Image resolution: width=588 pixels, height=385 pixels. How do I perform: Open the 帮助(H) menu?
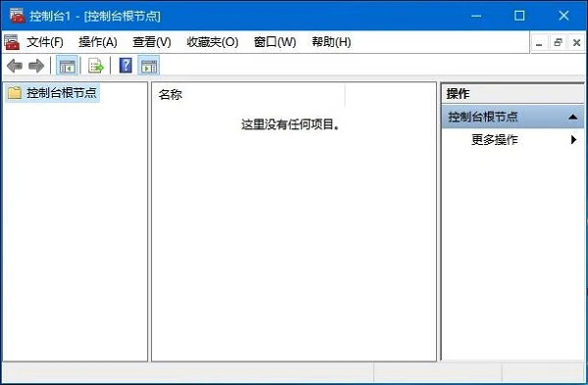[331, 42]
